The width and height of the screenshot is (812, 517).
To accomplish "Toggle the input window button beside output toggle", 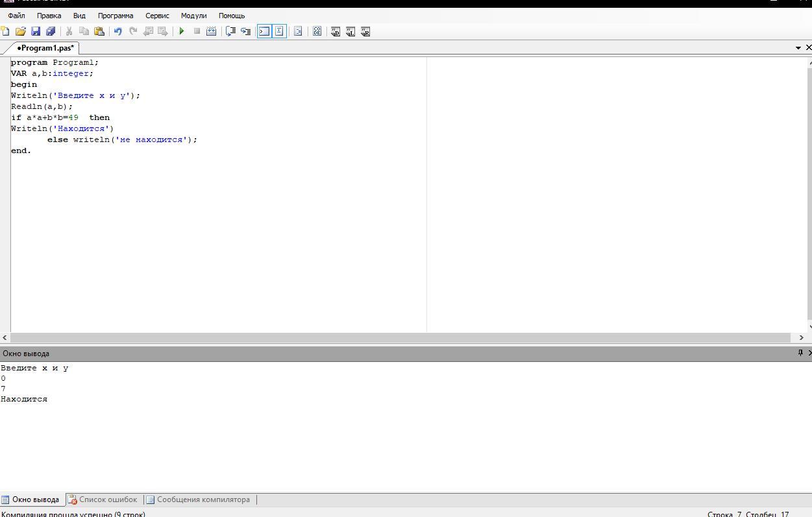I will tap(279, 31).
